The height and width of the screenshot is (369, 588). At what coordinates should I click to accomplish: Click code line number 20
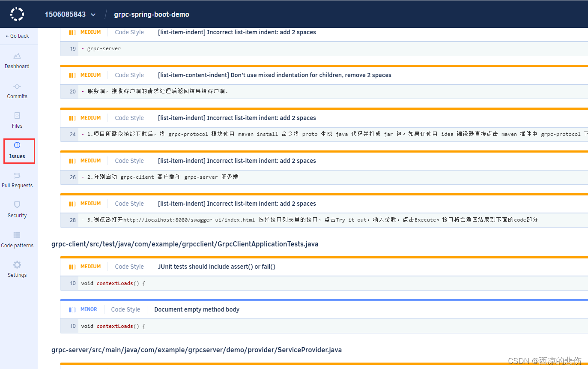coord(73,91)
